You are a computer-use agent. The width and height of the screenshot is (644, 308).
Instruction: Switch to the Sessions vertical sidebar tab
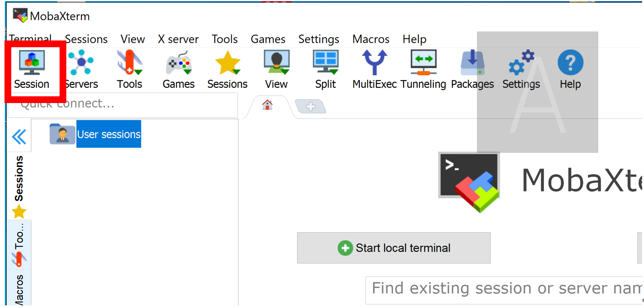coord(19,186)
